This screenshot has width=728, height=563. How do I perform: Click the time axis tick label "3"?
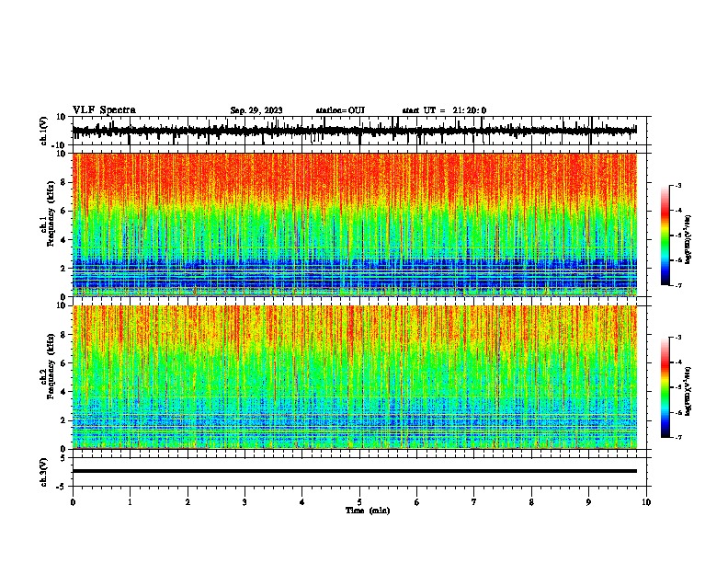pyautogui.click(x=245, y=502)
